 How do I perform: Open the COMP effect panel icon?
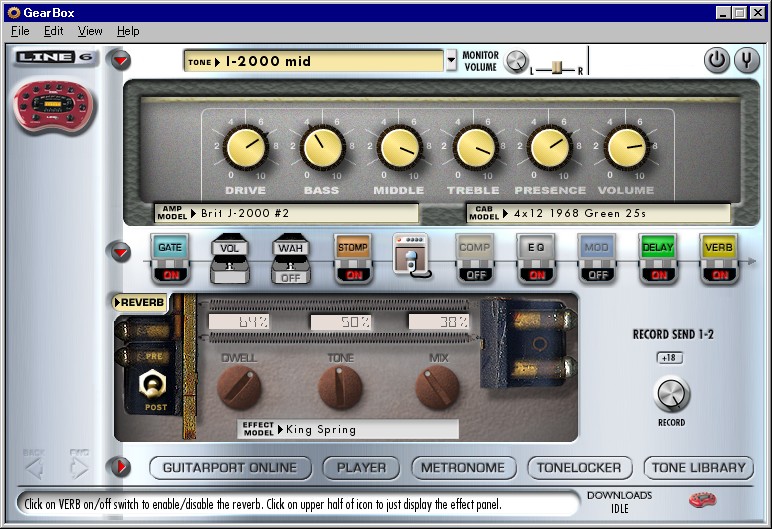tap(475, 247)
